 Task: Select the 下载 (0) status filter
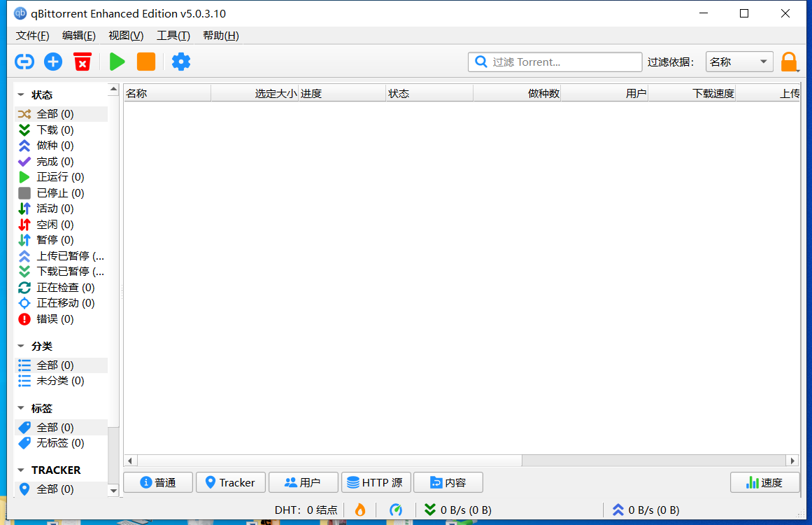pyautogui.click(x=61, y=129)
